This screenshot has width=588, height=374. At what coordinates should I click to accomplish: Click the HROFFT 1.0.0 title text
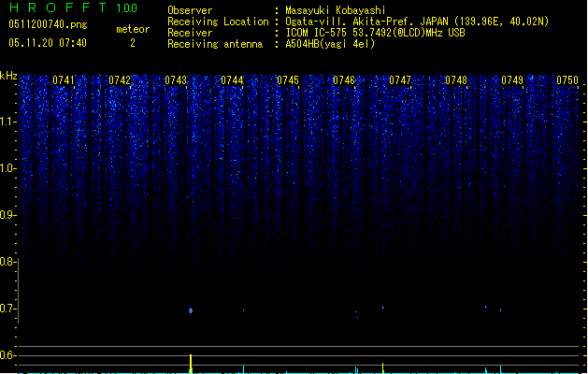pyautogui.click(x=74, y=7)
